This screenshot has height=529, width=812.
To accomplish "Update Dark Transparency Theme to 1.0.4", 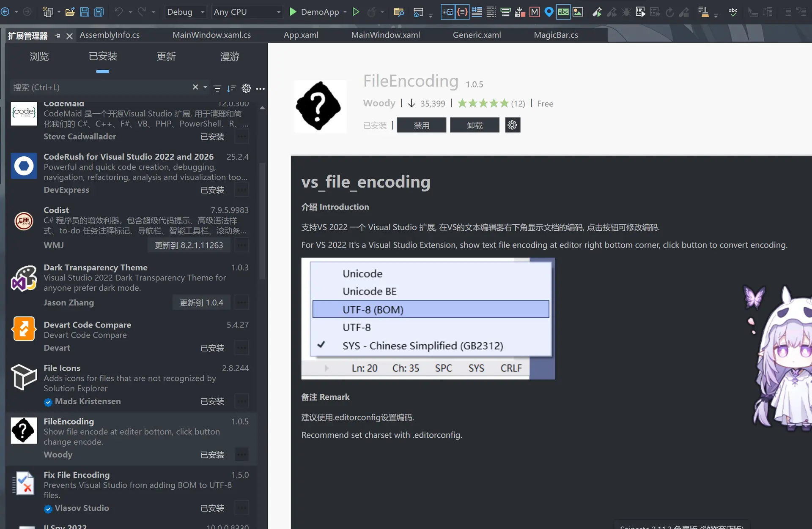I will coord(201,303).
